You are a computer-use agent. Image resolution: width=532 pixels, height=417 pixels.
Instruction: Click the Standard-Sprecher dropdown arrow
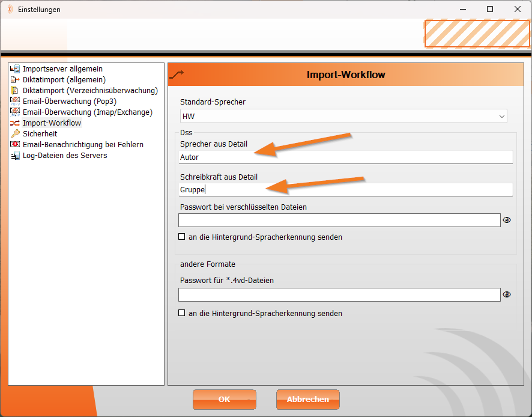pyautogui.click(x=502, y=117)
